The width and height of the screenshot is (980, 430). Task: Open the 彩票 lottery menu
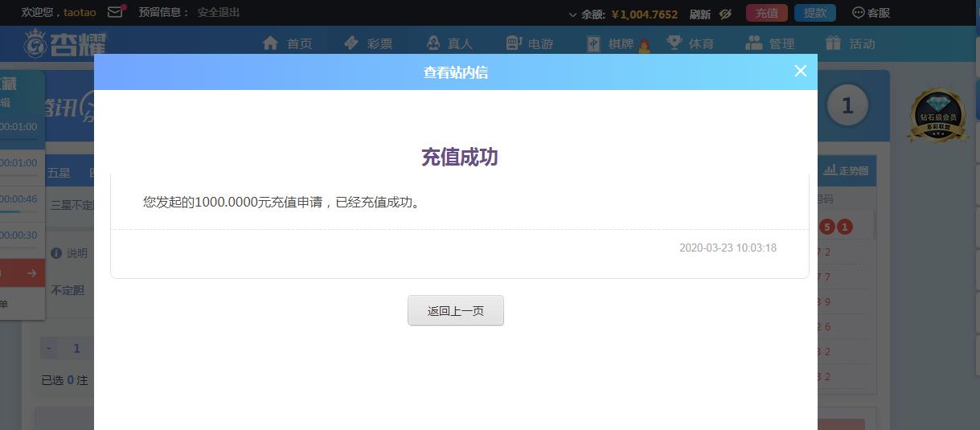367,43
